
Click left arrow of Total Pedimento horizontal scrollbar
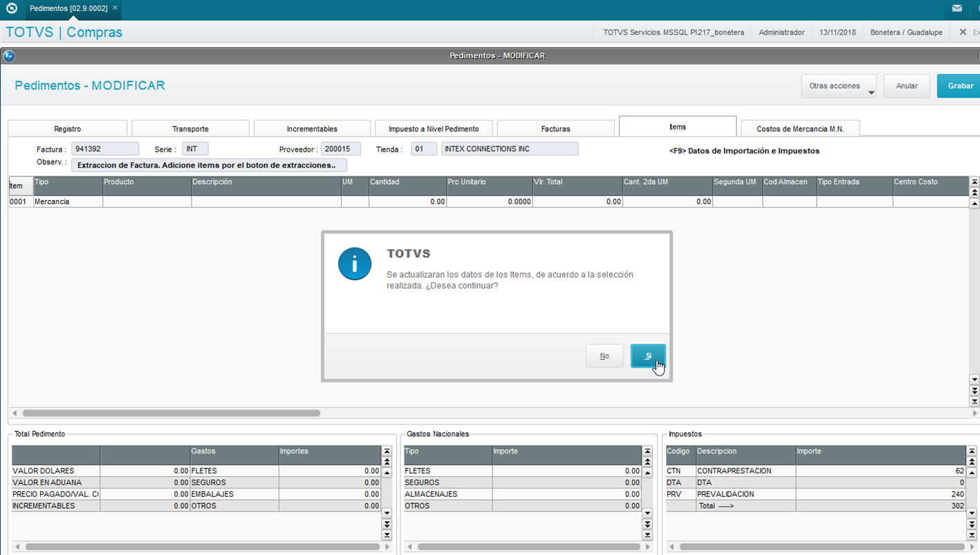[x=17, y=547]
